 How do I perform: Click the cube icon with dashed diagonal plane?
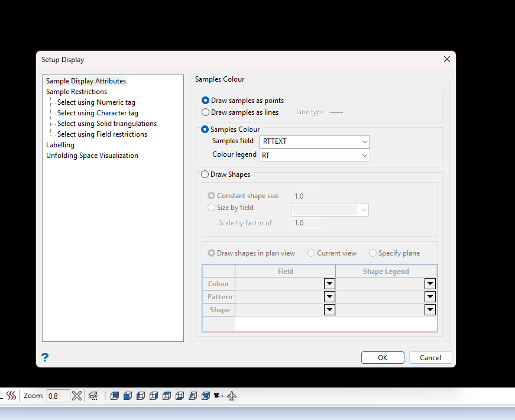point(193,396)
